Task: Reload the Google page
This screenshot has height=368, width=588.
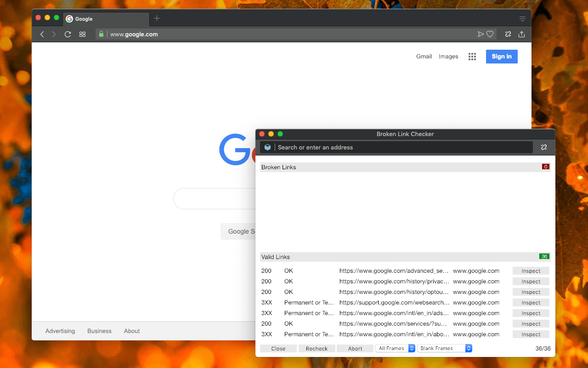Action: pyautogui.click(x=68, y=34)
